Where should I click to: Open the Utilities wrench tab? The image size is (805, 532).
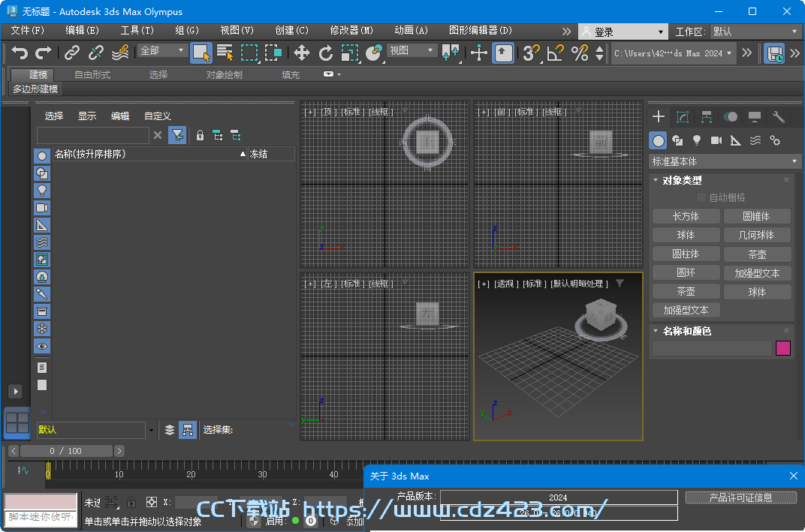click(x=778, y=117)
